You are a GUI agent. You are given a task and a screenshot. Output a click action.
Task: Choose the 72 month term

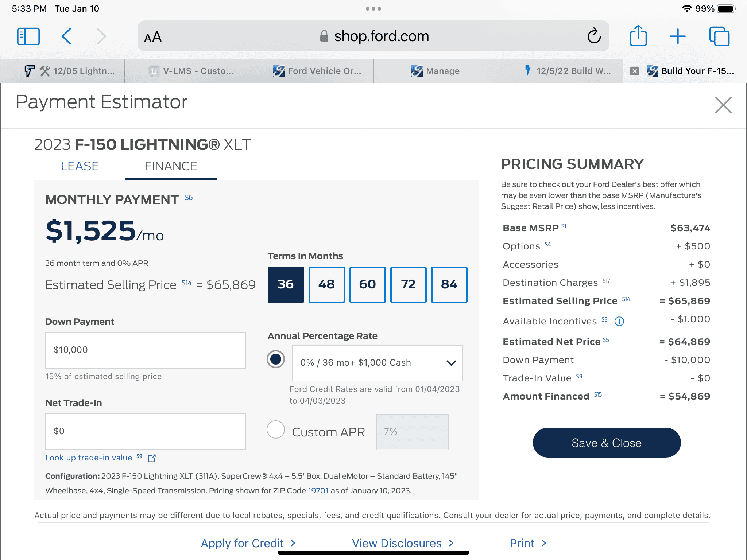click(x=408, y=284)
